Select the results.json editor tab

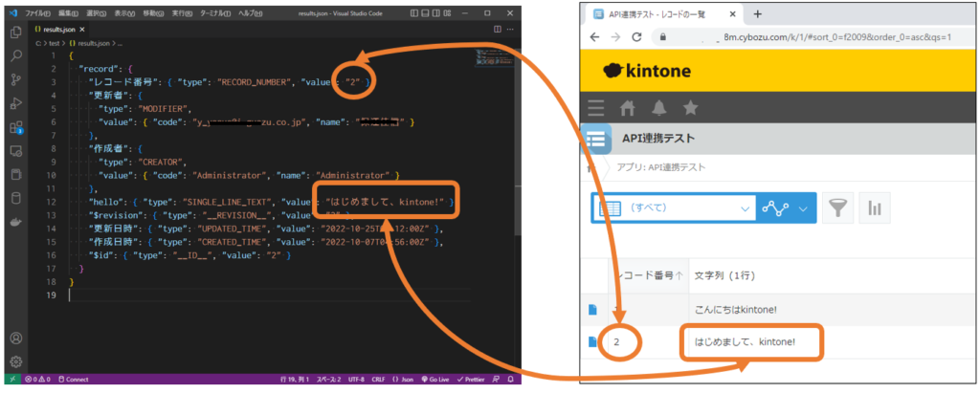click(59, 30)
